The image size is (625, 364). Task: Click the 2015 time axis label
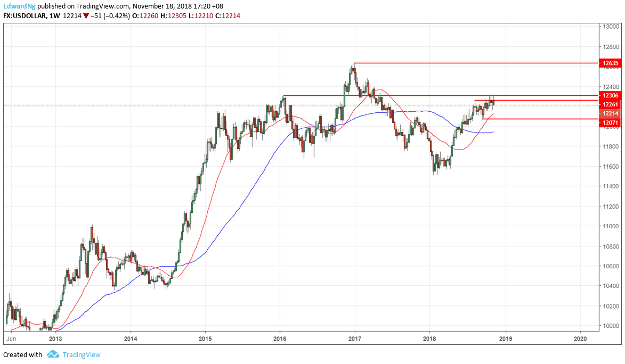pyautogui.click(x=205, y=338)
